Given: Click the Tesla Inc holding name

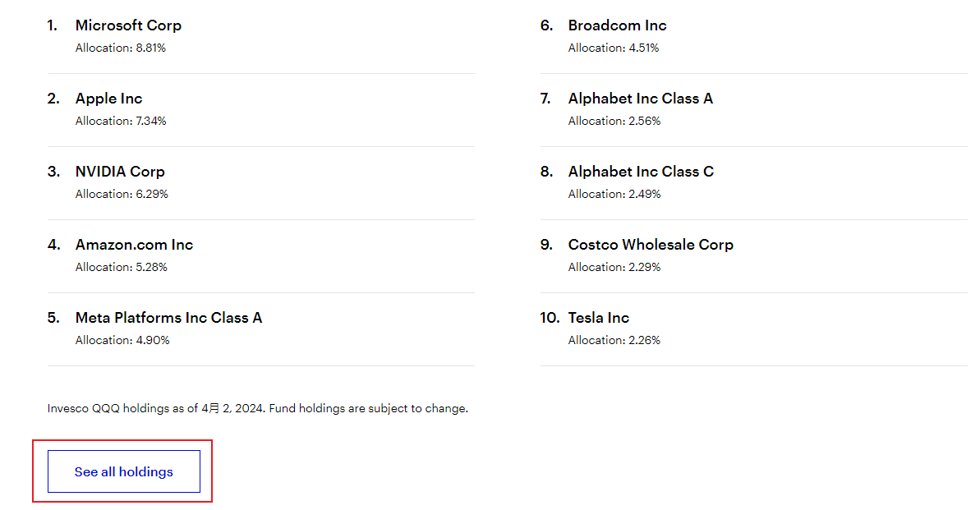Looking at the screenshot, I should tap(598, 318).
